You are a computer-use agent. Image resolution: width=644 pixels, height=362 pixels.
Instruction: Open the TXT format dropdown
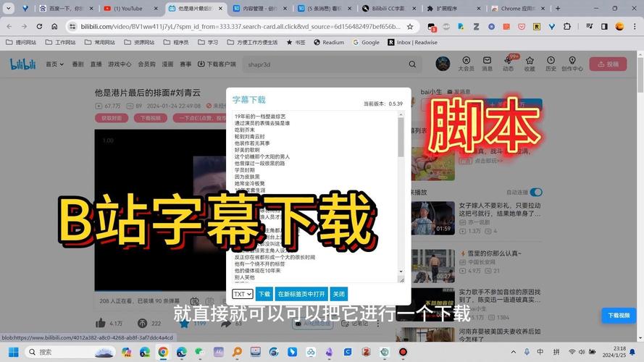[x=242, y=294]
